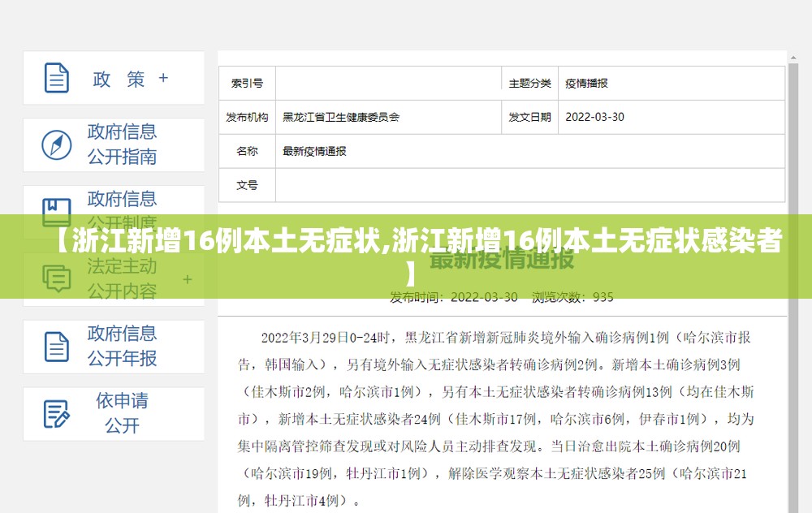Open the 政策 sidebar item
Screen dimensions: 812x513
coord(114,78)
